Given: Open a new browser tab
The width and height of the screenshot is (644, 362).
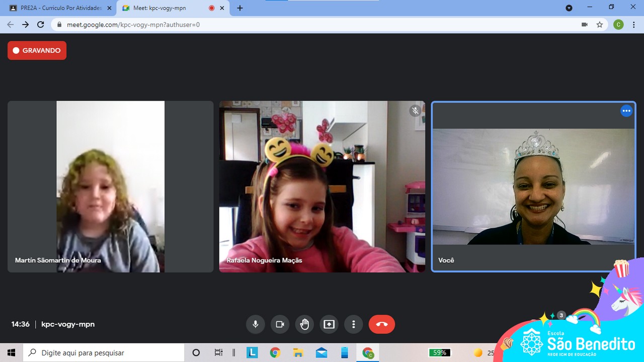Looking at the screenshot, I should coord(240,8).
